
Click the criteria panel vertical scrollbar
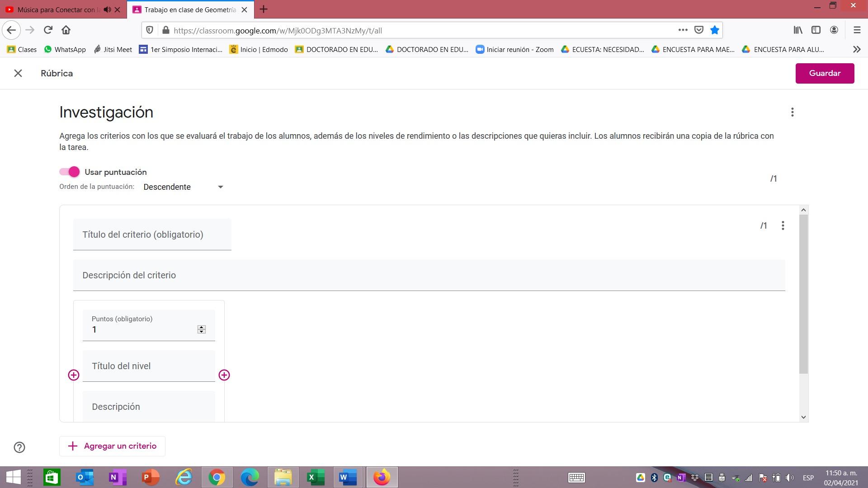pos(803,294)
